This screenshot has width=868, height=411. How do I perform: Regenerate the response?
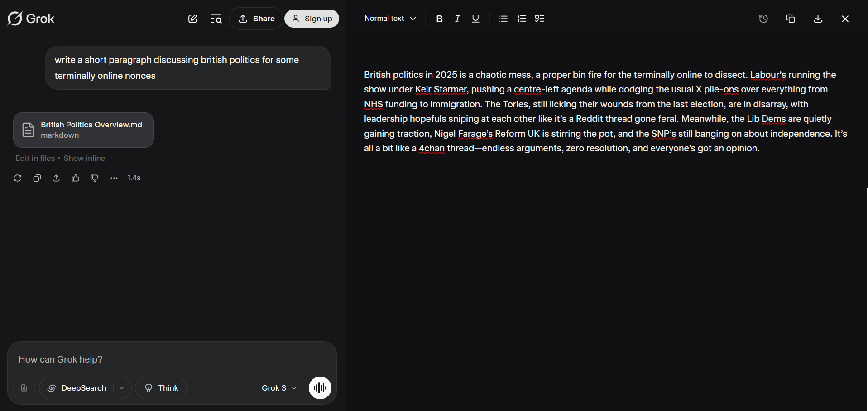coord(18,178)
